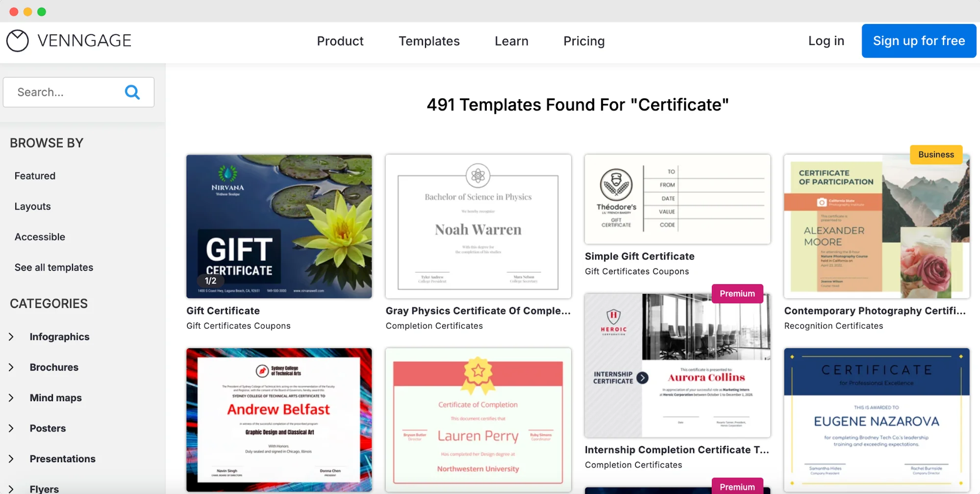Open the Presentations category
Screen dimensions: 980x494
(62, 459)
